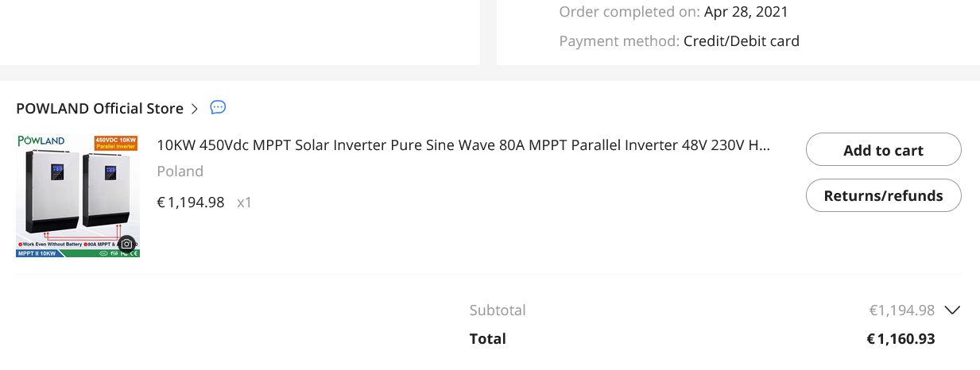Click the orange 450VDC 10KW badge on thumbnail
The height and width of the screenshot is (370, 980).
(116, 143)
